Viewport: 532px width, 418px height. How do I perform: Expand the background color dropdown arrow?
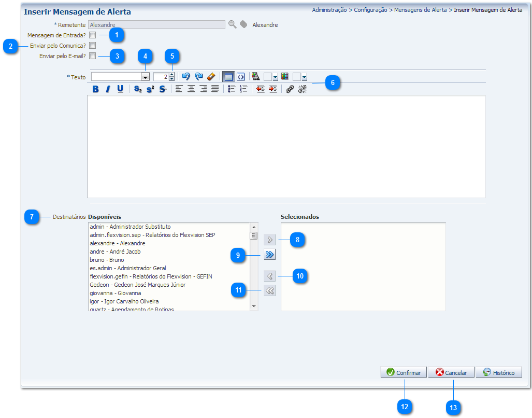click(x=304, y=77)
